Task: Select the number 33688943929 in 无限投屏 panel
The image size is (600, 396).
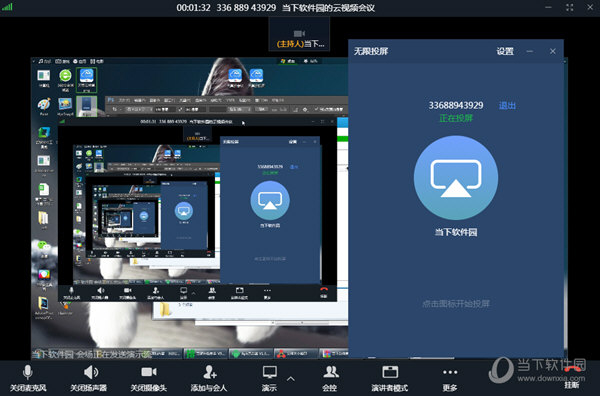Action: tap(456, 105)
